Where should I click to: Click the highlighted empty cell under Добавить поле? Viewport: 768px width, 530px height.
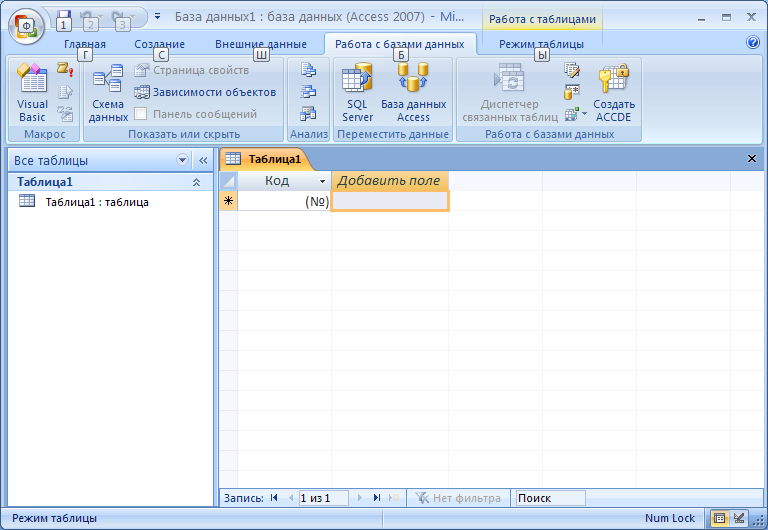tap(390, 201)
